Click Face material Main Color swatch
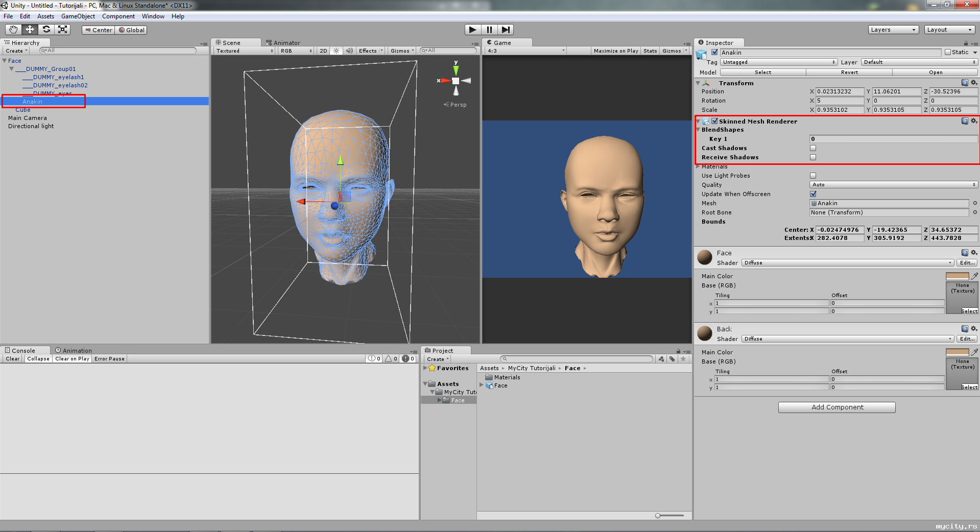980x532 pixels. pyautogui.click(x=957, y=276)
